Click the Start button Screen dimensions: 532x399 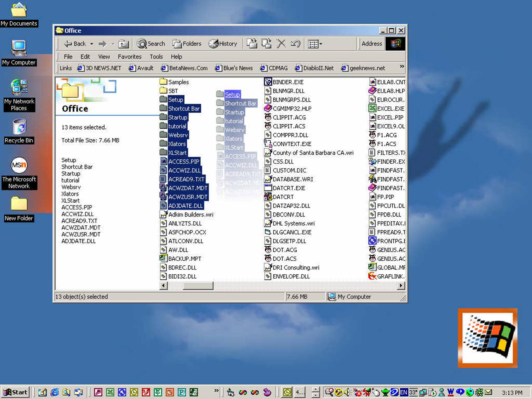[x=15, y=392]
